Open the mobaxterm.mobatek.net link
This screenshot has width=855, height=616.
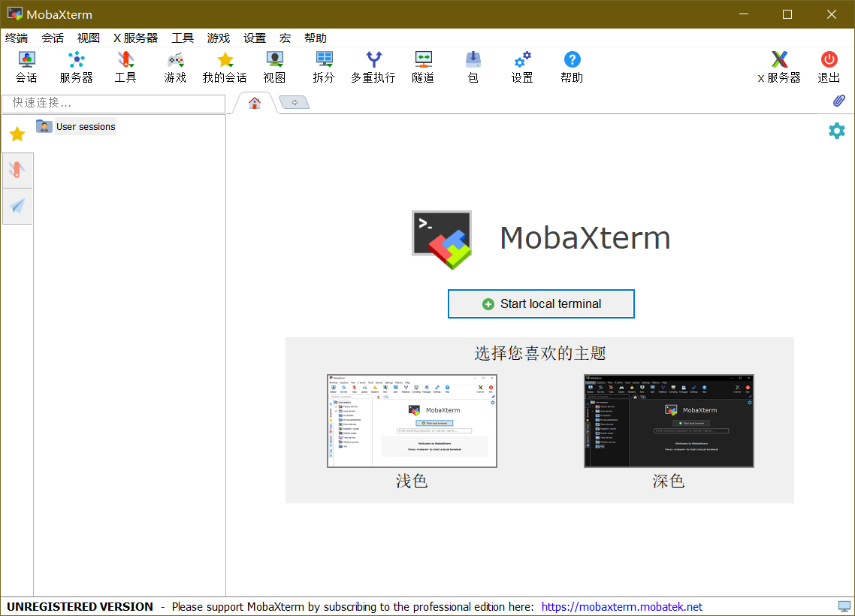tap(621, 607)
